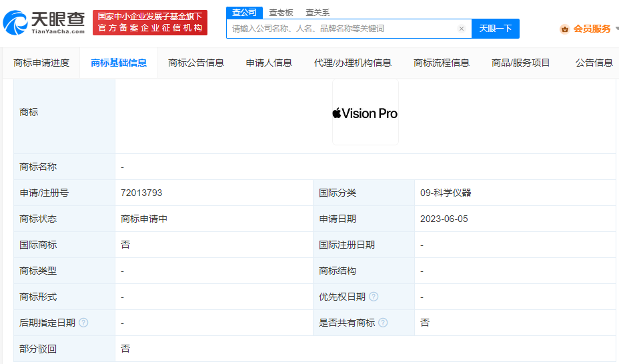Select the 商标结构 label cell

tap(364, 271)
